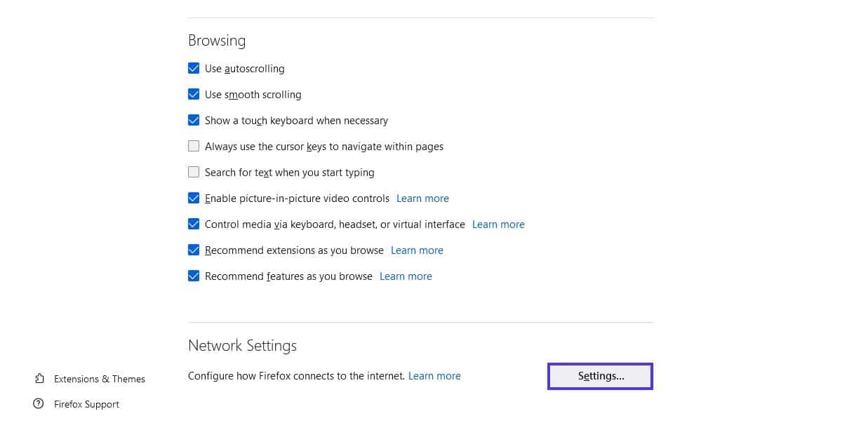
Task: Open the Network Settings dialog
Action: (600, 376)
